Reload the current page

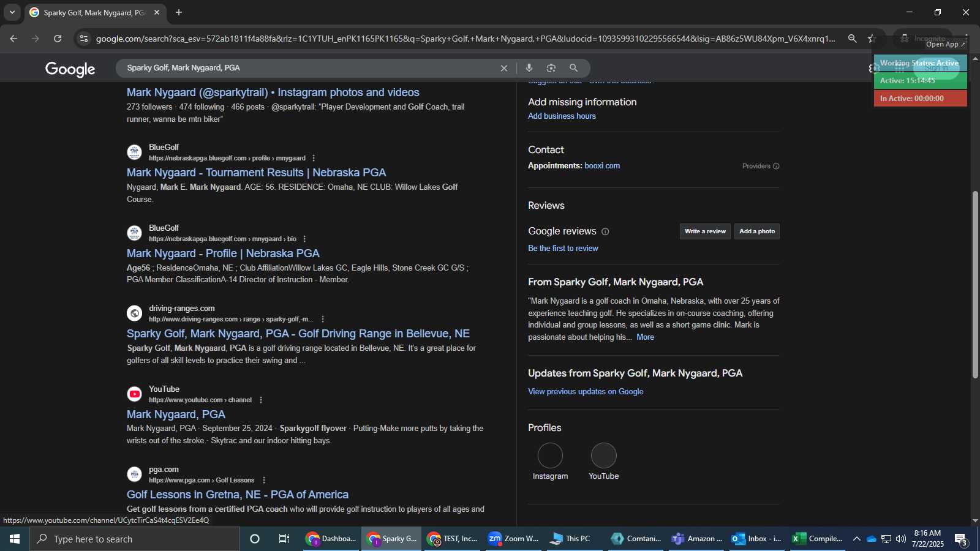(x=58, y=39)
